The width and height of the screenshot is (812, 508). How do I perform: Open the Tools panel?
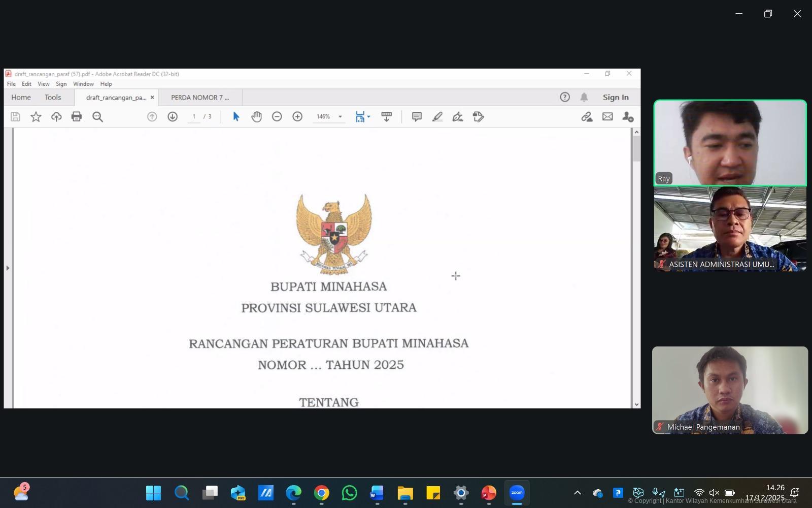pyautogui.click(x=53, y=98)
